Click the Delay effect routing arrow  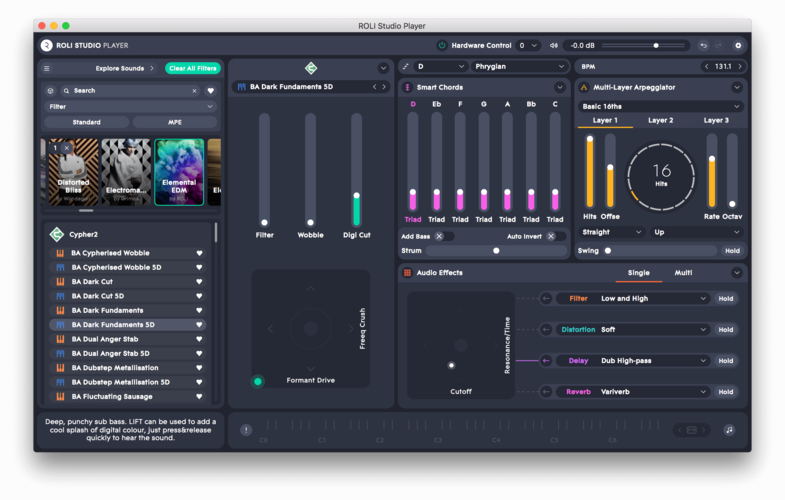546,361
